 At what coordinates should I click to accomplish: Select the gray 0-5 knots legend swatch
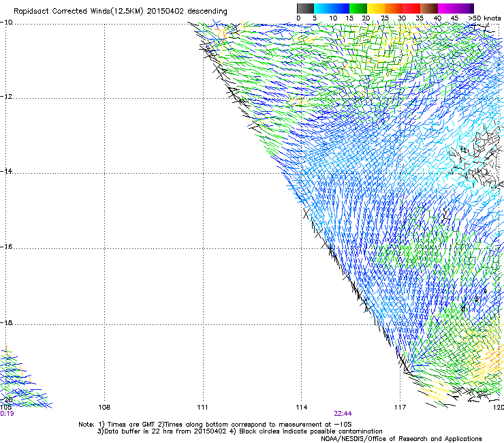305,8
